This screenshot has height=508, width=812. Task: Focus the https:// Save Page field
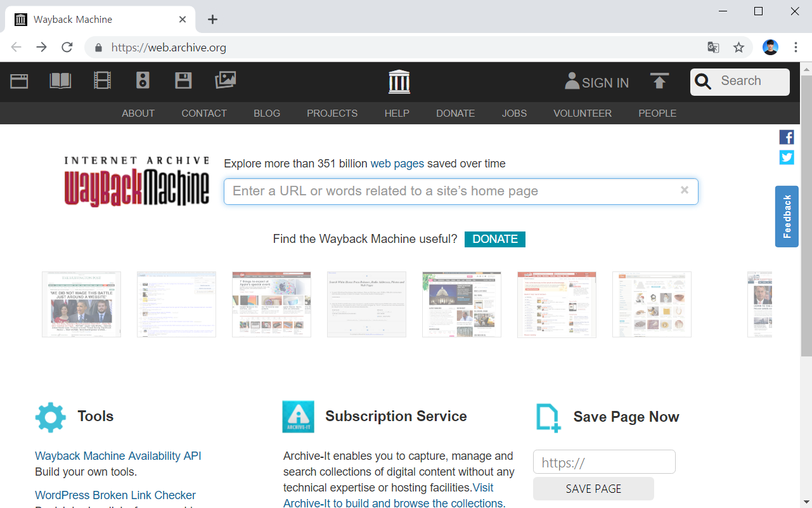pyautogui.click(x=604, y=462)
